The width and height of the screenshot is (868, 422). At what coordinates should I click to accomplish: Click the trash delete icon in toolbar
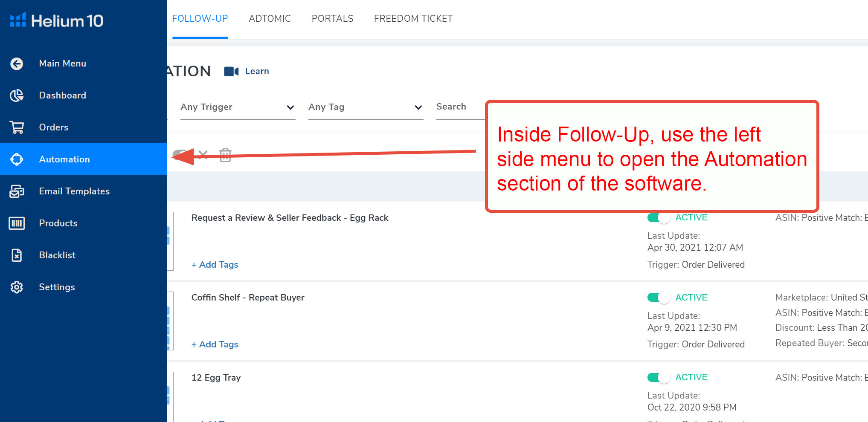(x=225, y=155)
